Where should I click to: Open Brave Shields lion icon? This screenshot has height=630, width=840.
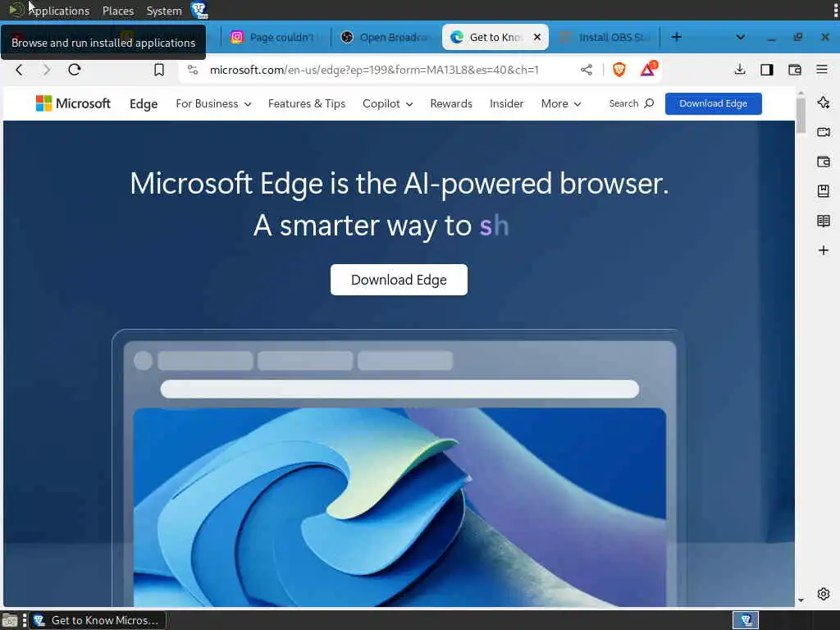[x=619, y=70]
